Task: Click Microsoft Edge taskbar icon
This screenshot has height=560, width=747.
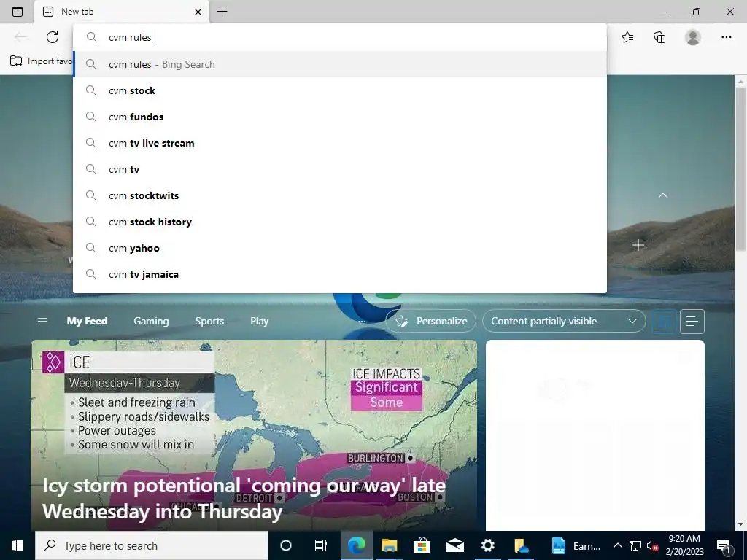Action: pos(356,545)
